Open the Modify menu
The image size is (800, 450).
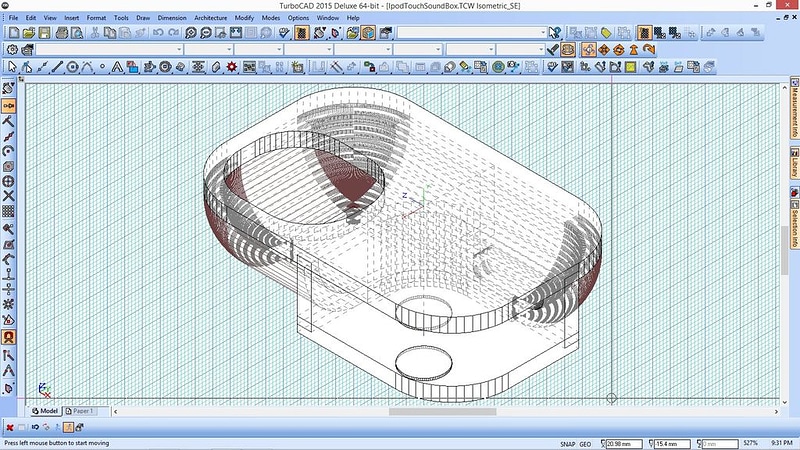click(x=244, y=18)
